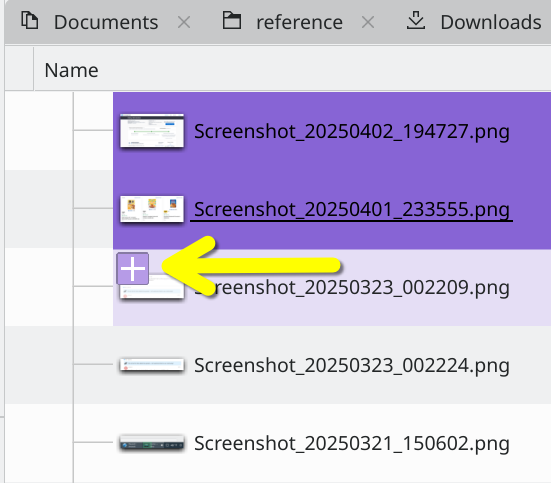Select thumbnail of Screenshot_20250402_194727.png
Screen dimensions: 551x483
pos(152,131)
